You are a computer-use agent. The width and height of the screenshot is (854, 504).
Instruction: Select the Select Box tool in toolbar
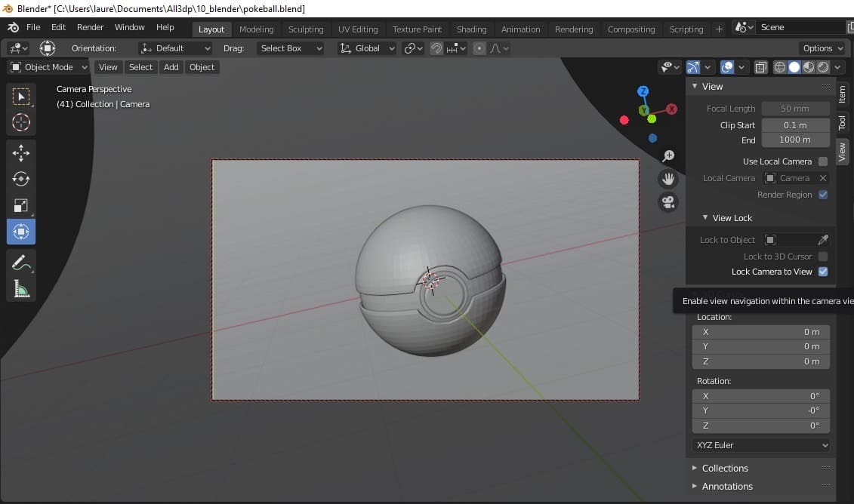21,97
